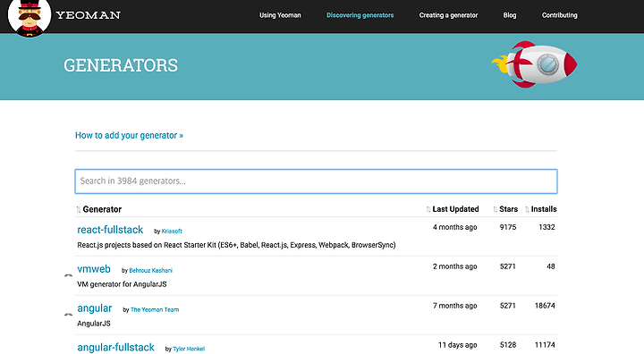Select 'VM generator for AngularJS' description

point(122,284)
